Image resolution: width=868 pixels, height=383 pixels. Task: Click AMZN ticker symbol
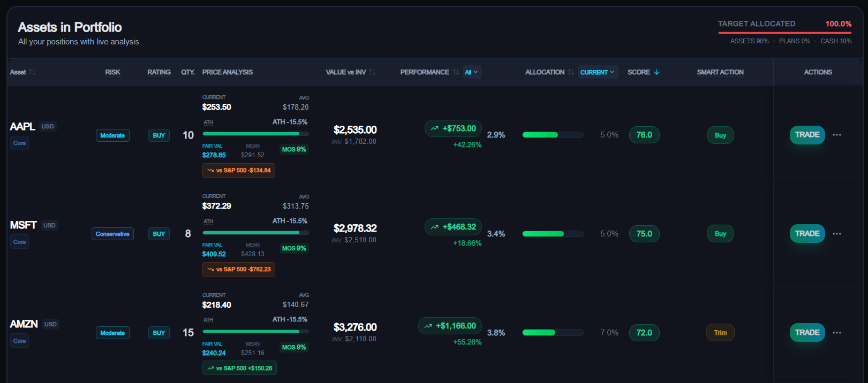(x=24, y=324)
